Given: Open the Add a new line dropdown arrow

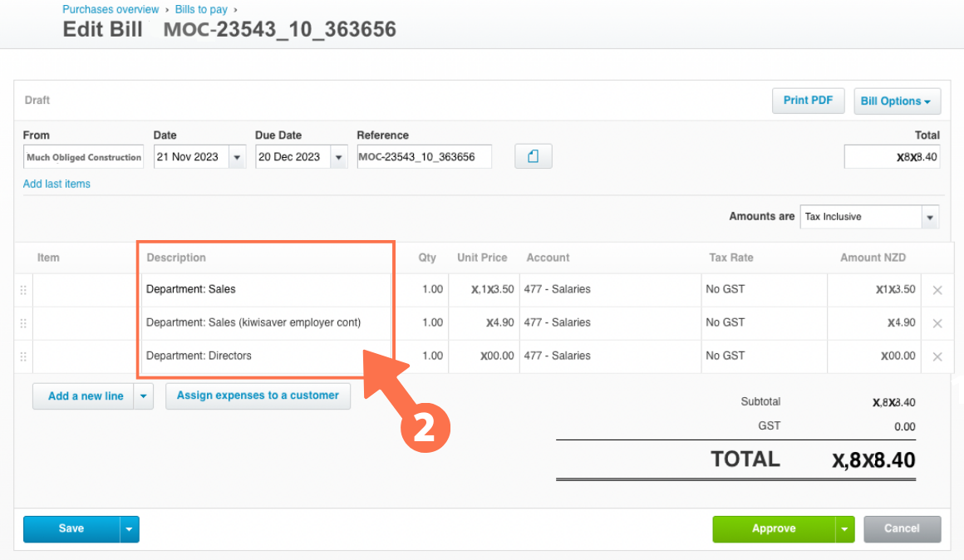Looking at the screenshot, I should (143, 396).
